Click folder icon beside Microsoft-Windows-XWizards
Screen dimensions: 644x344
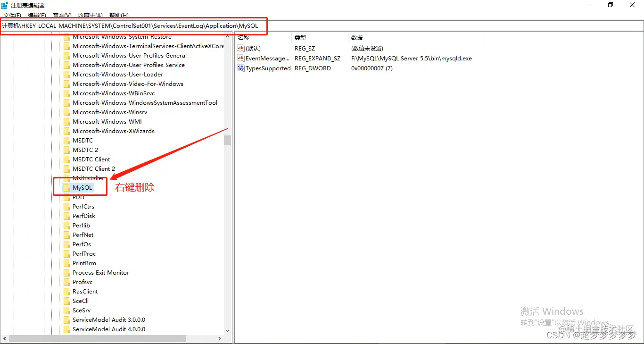pyautogui.click(x=66, y=131)
